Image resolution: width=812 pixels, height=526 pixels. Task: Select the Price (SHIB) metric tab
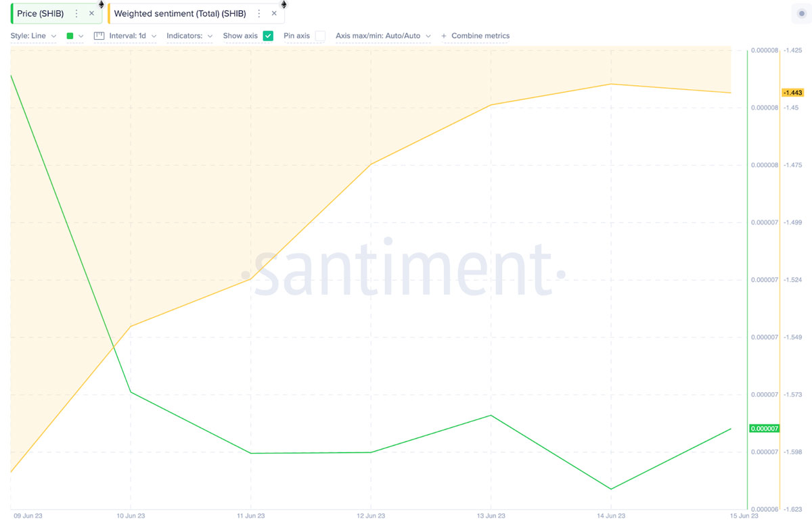[x=40, y=14]
